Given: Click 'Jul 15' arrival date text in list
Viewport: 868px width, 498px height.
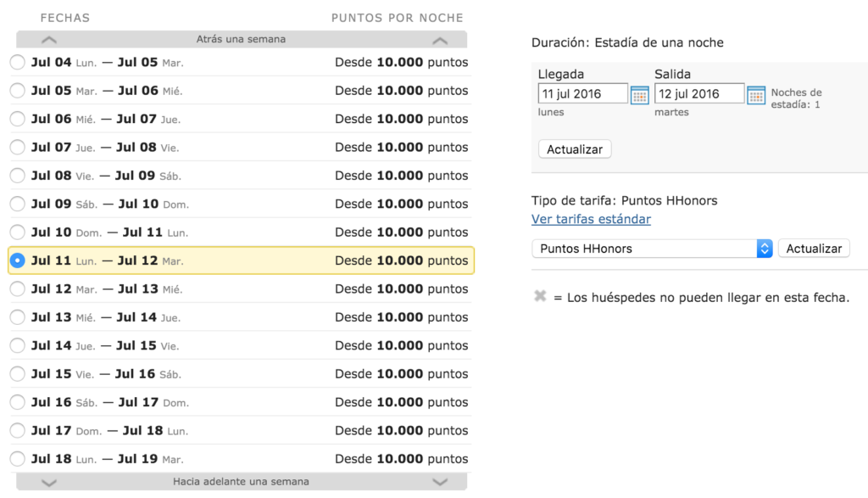Looking at the screenshot, I should [51, 373].
